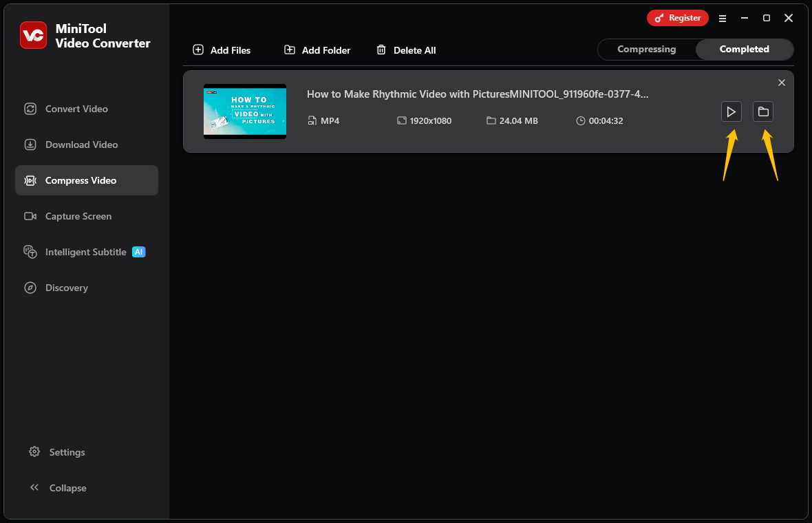Screen dimensions: 812x523
Task: Open the Download Video section
Action: point(30,145)
